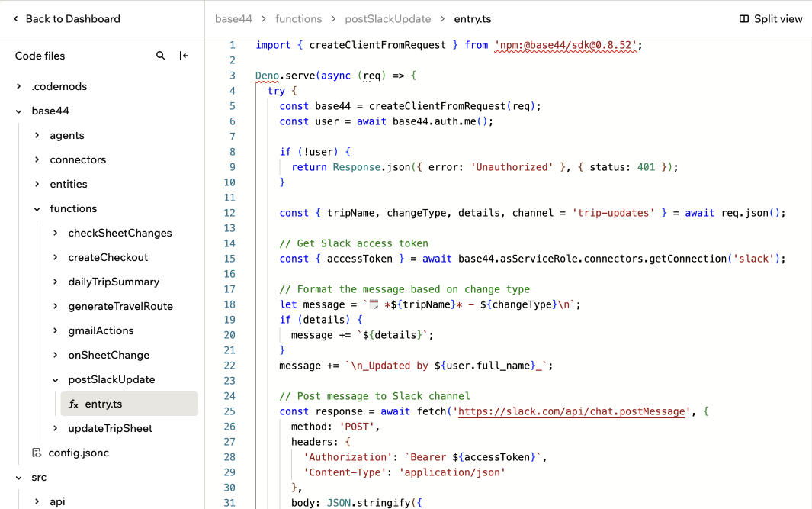Expand the checkSheetChanges function folder
Screen dimensions: 812x509
[56, 234]
